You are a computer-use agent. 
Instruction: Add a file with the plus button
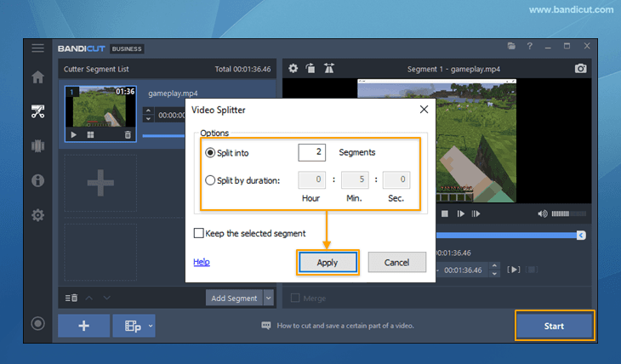point(84,326)
